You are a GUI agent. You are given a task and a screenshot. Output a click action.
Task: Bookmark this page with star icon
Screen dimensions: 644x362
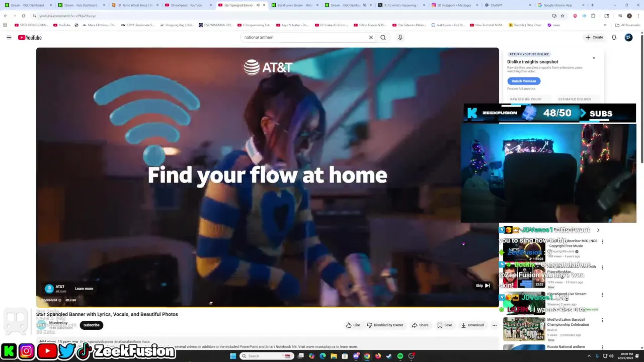coord(562,16)
